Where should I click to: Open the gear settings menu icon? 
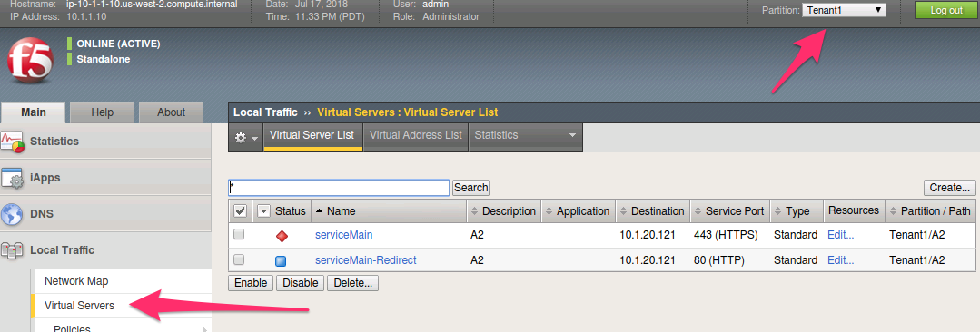click(245, 137)
